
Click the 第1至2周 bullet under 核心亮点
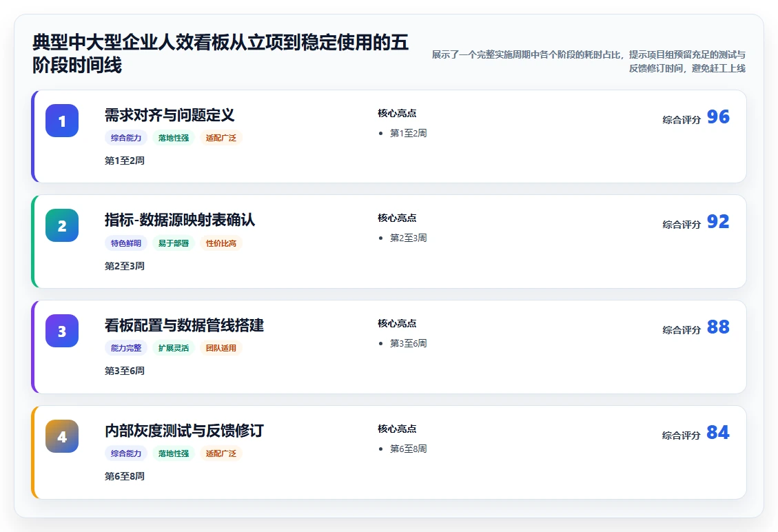coord(409,133)
